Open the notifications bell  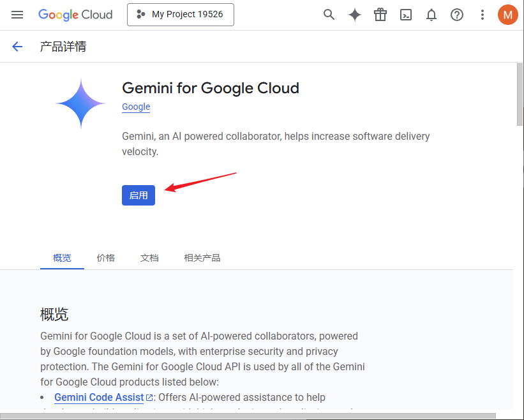tap(431, 14)
